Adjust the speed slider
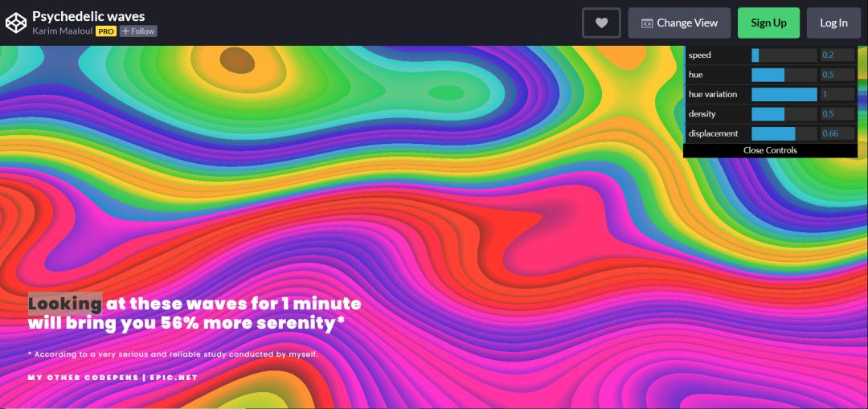Screen dimensions: 868x409 click(x=784, y=55)
